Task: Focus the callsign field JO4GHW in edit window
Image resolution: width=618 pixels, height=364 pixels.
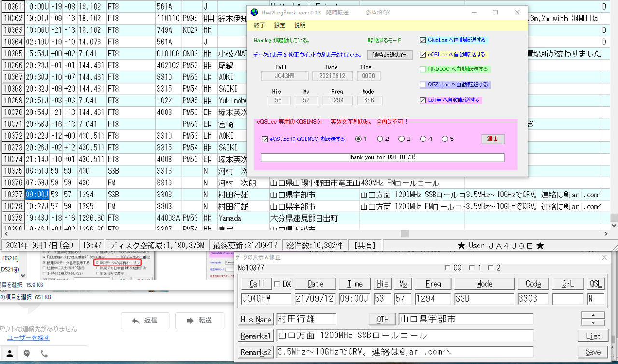Action: [x=266, y=298]
